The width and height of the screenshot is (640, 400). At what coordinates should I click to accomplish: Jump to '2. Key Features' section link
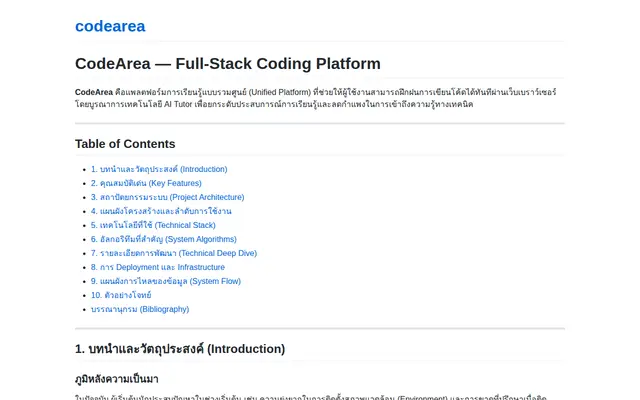coord(146,183)
